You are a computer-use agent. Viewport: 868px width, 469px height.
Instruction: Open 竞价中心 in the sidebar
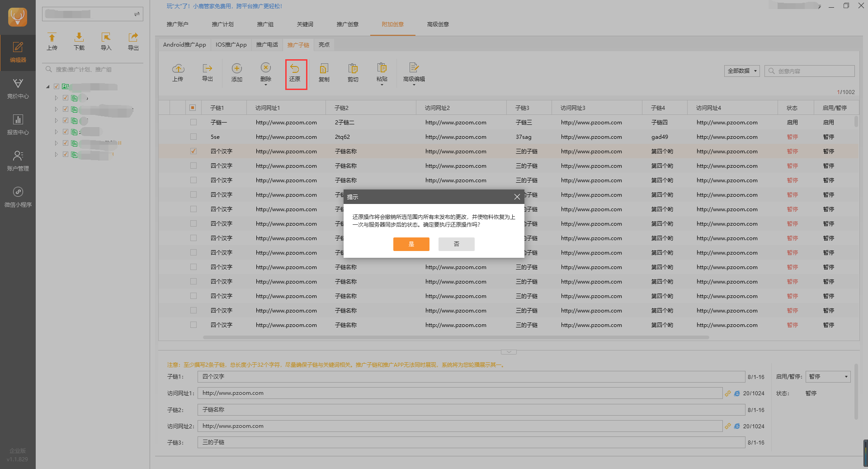(18, 89)
